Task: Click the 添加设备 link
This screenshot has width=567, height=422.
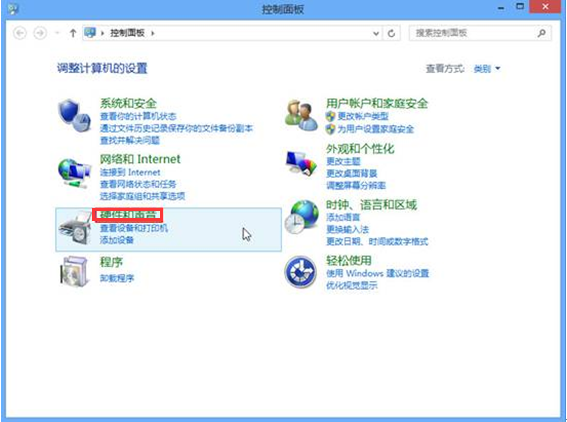Action: coord(117,240)
